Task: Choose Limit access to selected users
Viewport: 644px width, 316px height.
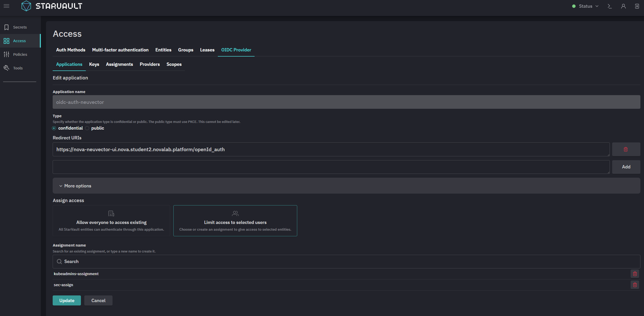Action: (235, 221)
